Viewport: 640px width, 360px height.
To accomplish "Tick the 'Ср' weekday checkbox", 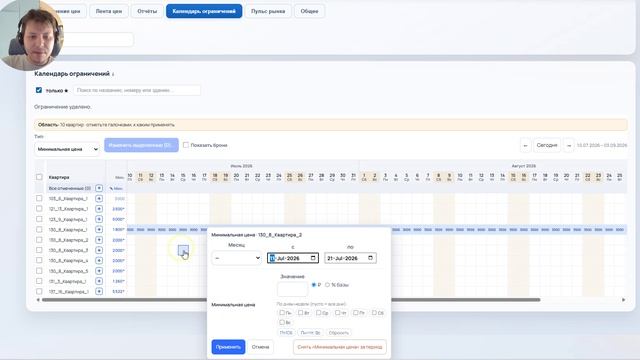I will (319, 313).
